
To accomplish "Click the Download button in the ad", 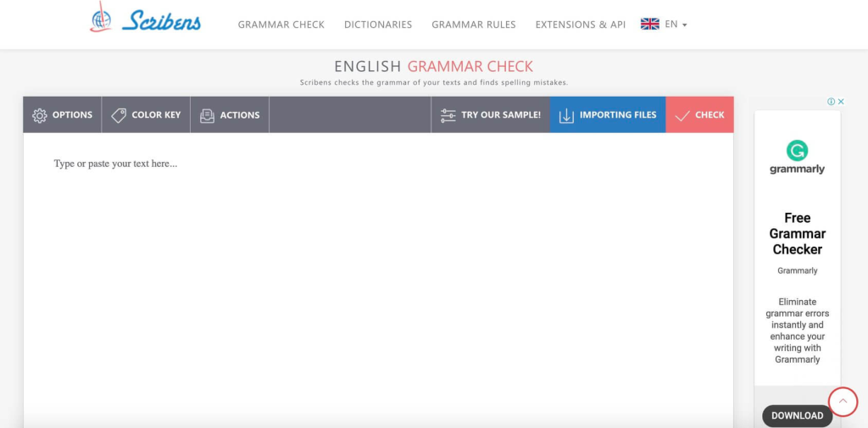I will [797, 416].
